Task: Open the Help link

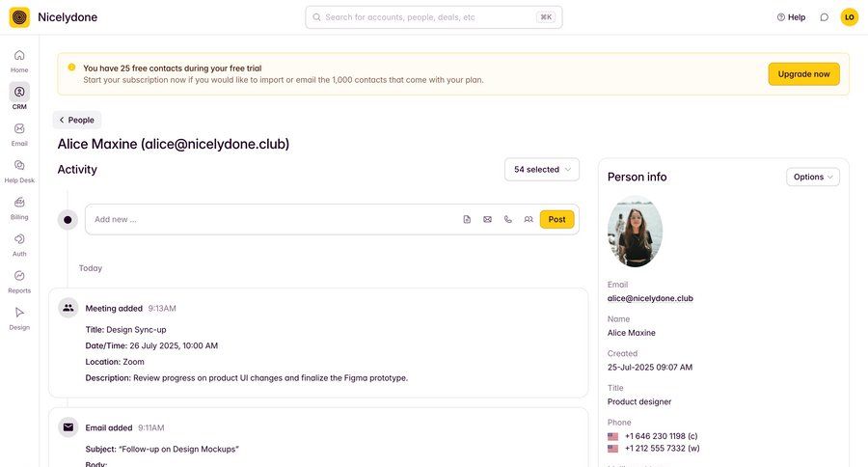Action: (791, 17)
